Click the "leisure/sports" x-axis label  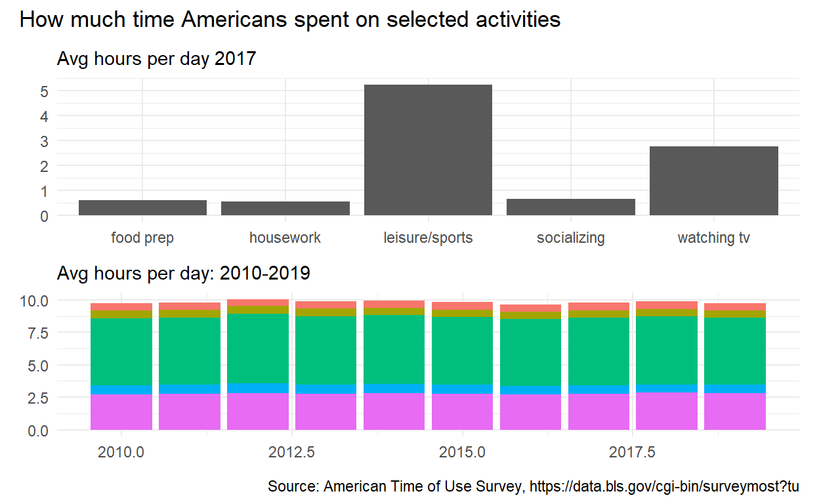(428, 238)
